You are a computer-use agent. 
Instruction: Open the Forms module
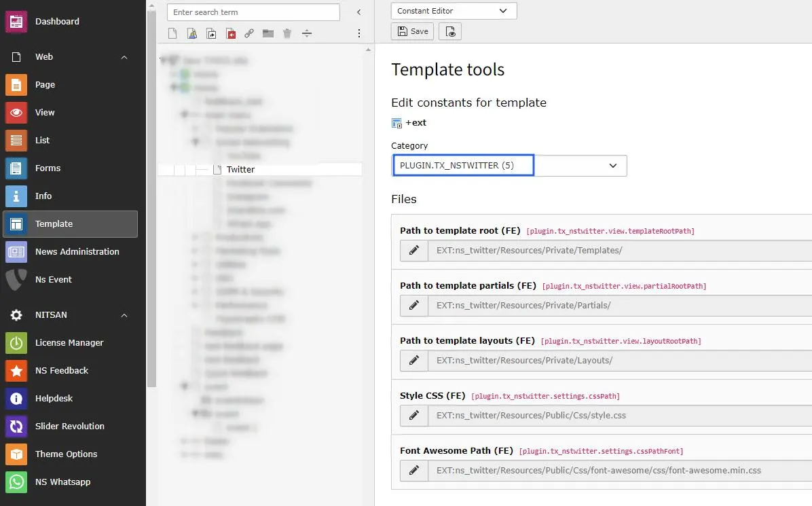click(70, 168)
